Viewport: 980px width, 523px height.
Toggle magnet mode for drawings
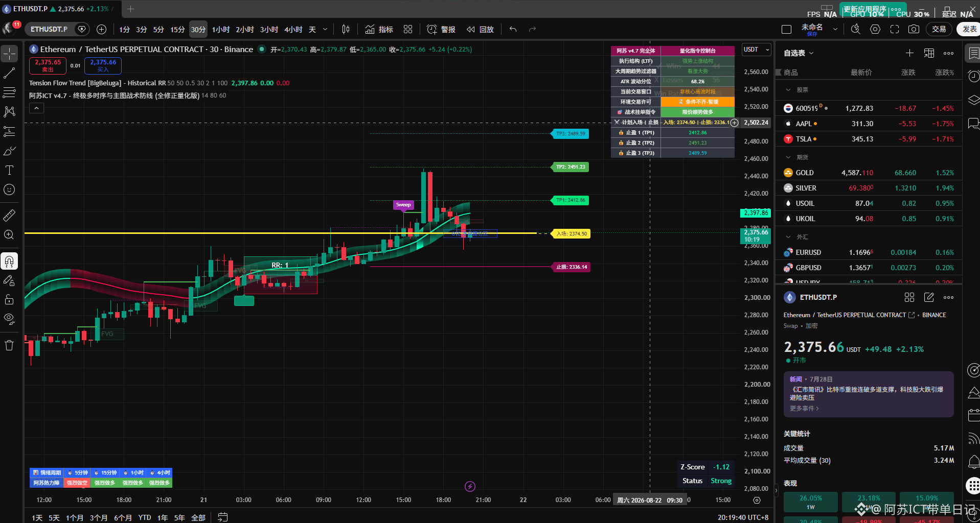coord(9,261)
